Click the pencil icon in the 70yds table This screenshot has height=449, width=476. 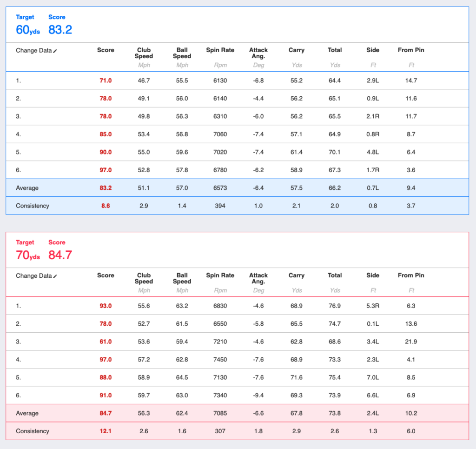[x=55, y=276]
